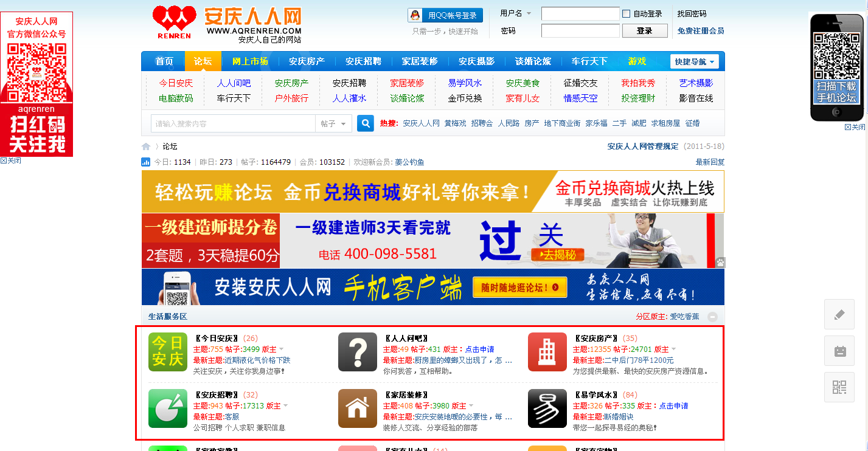
Task: Click the blue statistics bar chart icon
Action: coord(146,162)
